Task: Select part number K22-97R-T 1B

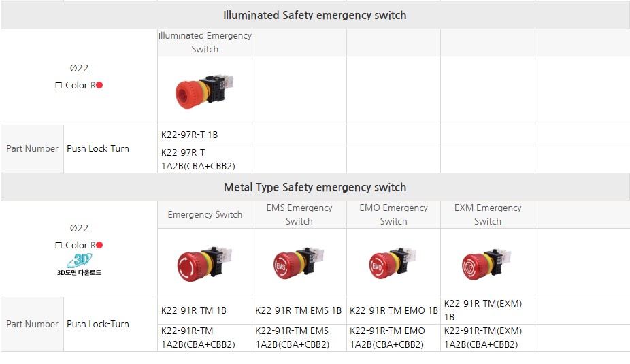Action: pos(190,135)
